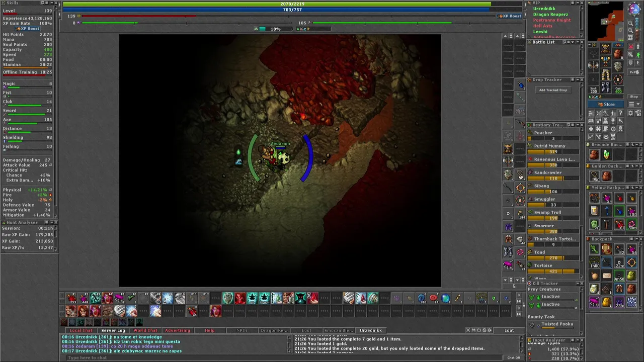644x362 pixels.
Task: Switch to Local Chat tab
Action: [x=81, y=330]
